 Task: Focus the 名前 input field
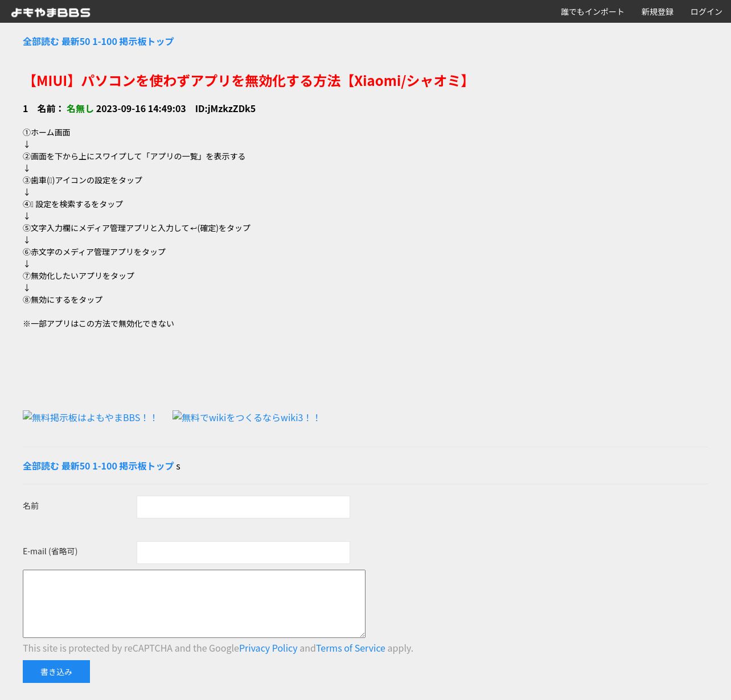coord(243,507)
